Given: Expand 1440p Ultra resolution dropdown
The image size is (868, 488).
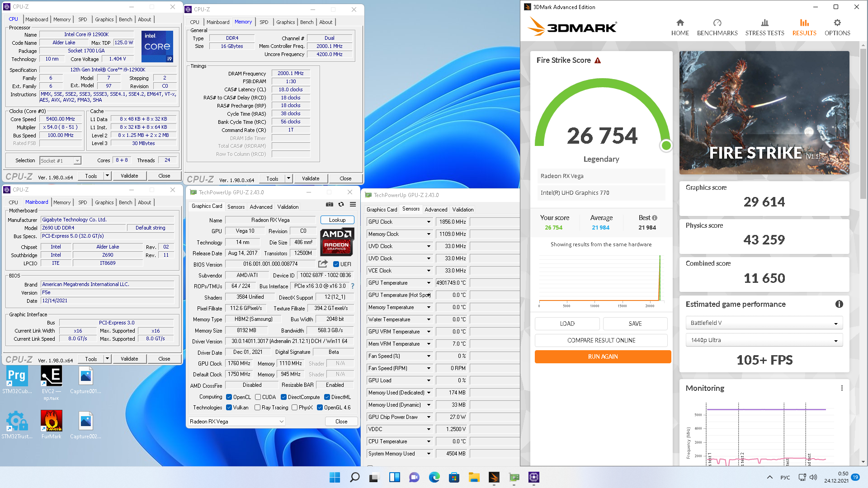Looking at the screenshot, I should click(764, 340).
